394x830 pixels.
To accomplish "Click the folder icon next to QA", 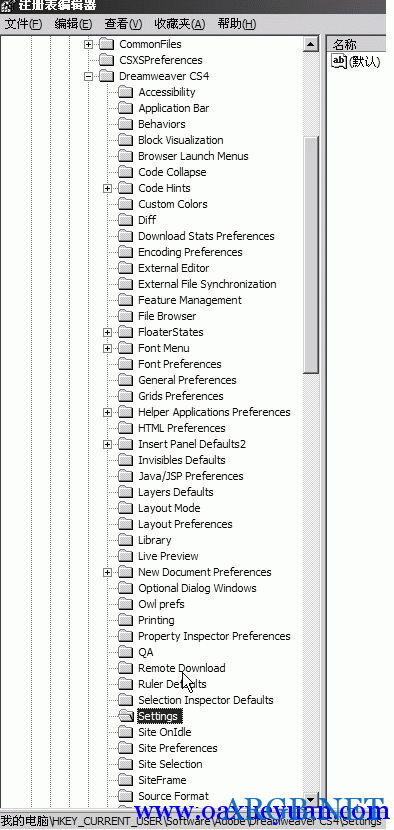I will point(126,652).
